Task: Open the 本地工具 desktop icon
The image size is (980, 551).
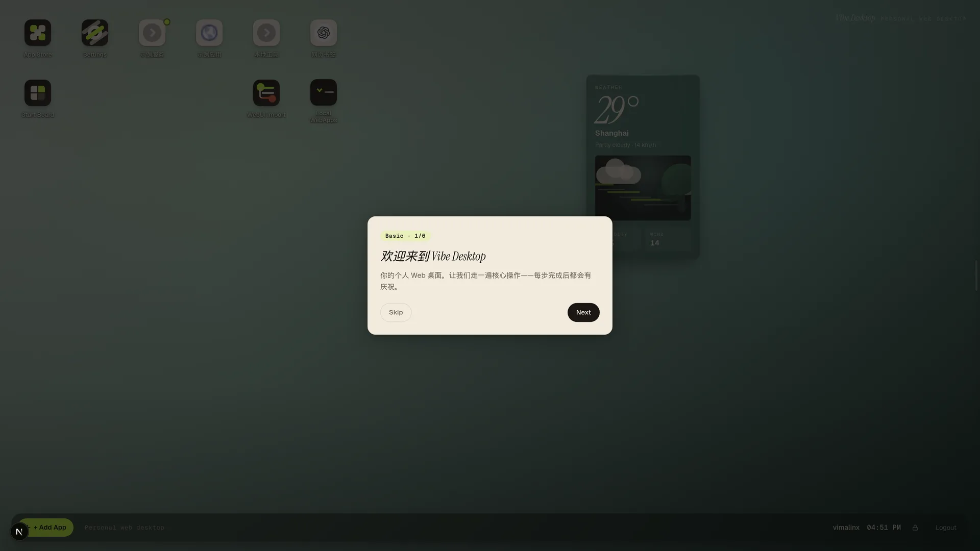Action: point(266,33)
